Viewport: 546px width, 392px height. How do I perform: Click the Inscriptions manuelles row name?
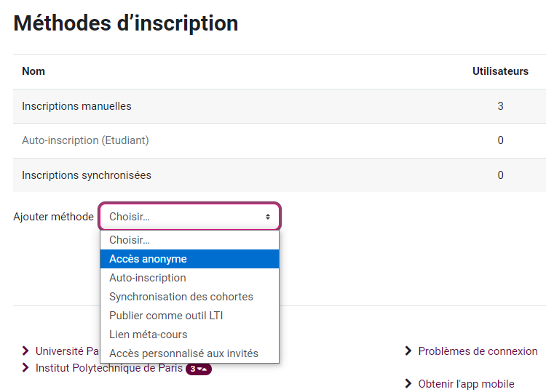point(76,106)
